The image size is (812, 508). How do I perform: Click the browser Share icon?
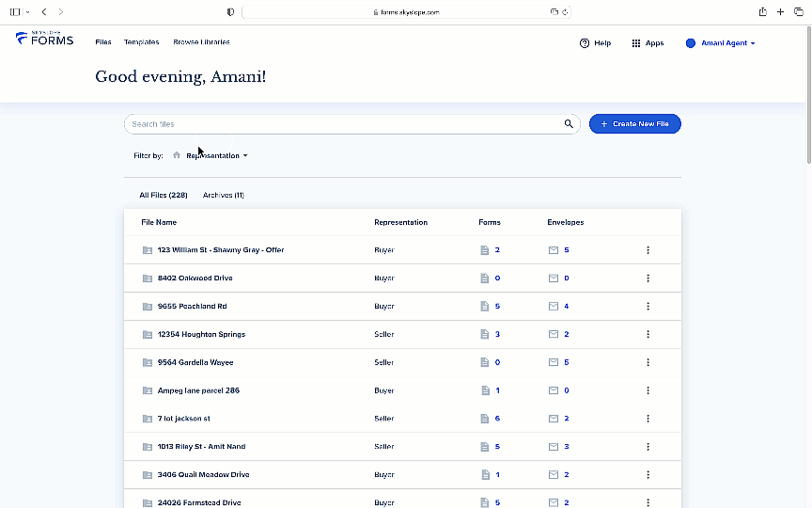(763, 11)
